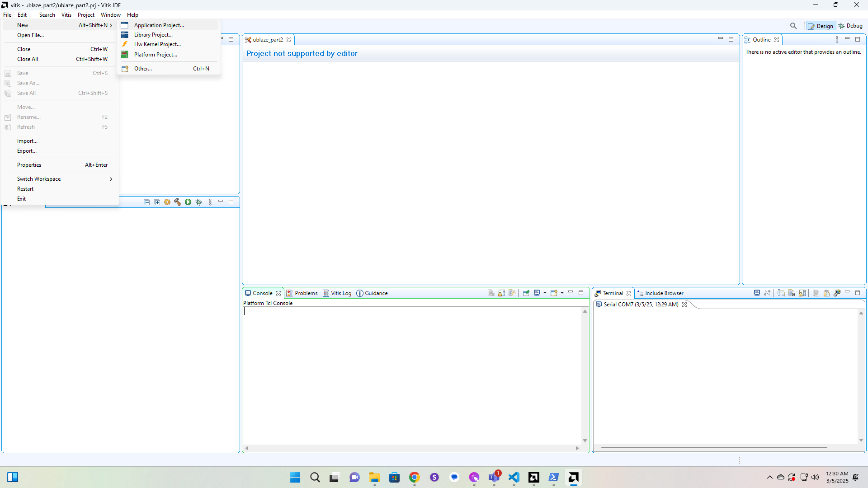The height and width of the screenshot is (488, 868).
Task: Switch to the Vitis Log tab
Action: (340, 293)
